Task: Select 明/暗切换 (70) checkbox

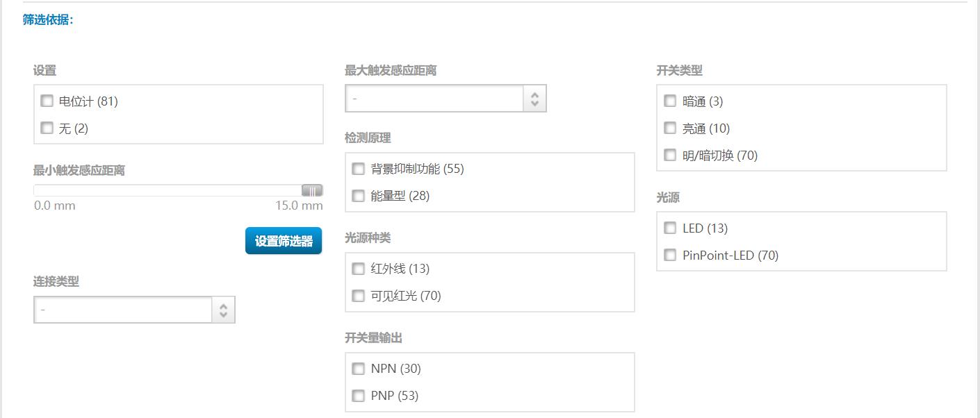Action: pos(670,155)
